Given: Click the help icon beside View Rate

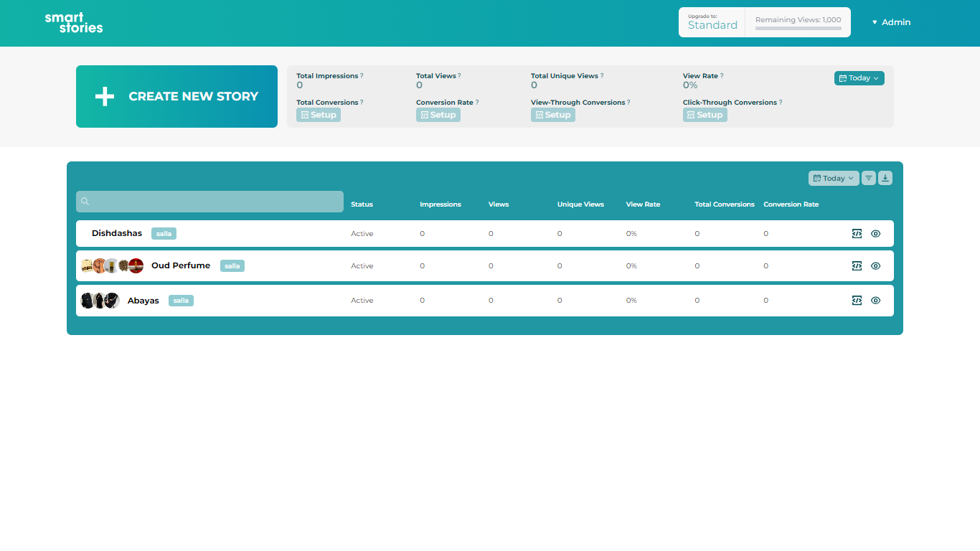Looking at the screenshot, I should (x=722, y=76).
